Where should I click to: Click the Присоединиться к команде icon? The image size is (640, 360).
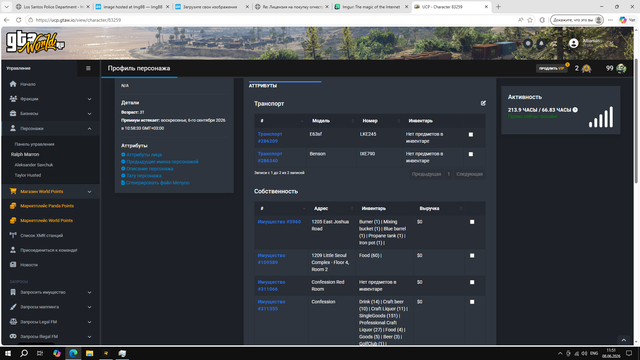pos(13,250)
